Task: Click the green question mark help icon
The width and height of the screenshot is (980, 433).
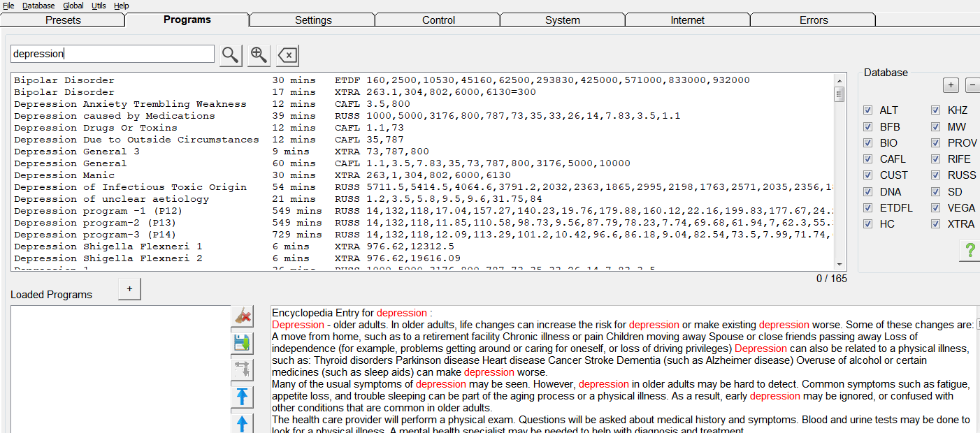Action: pos(970,251)
